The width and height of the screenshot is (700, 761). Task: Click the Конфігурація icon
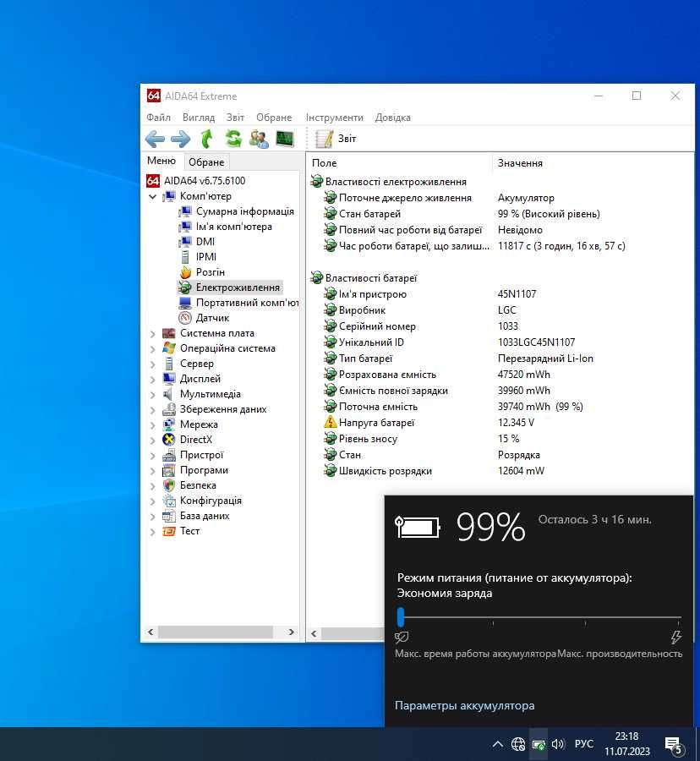[x=169, y=501]
